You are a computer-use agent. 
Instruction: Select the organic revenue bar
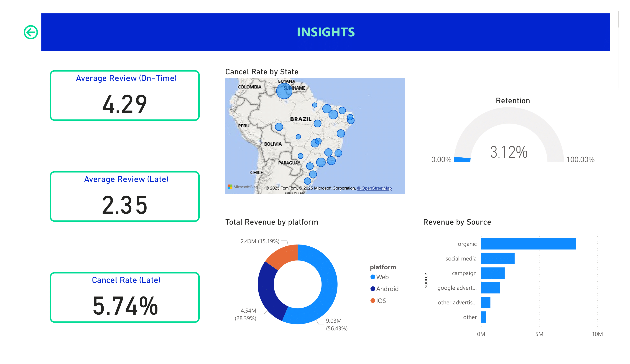click(528, 244)
